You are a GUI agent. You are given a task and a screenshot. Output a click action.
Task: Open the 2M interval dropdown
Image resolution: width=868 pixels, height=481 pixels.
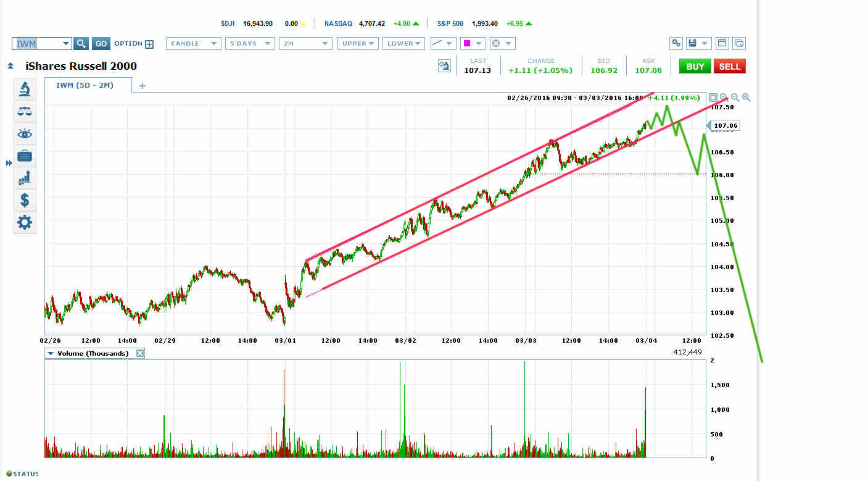[305, 44]
